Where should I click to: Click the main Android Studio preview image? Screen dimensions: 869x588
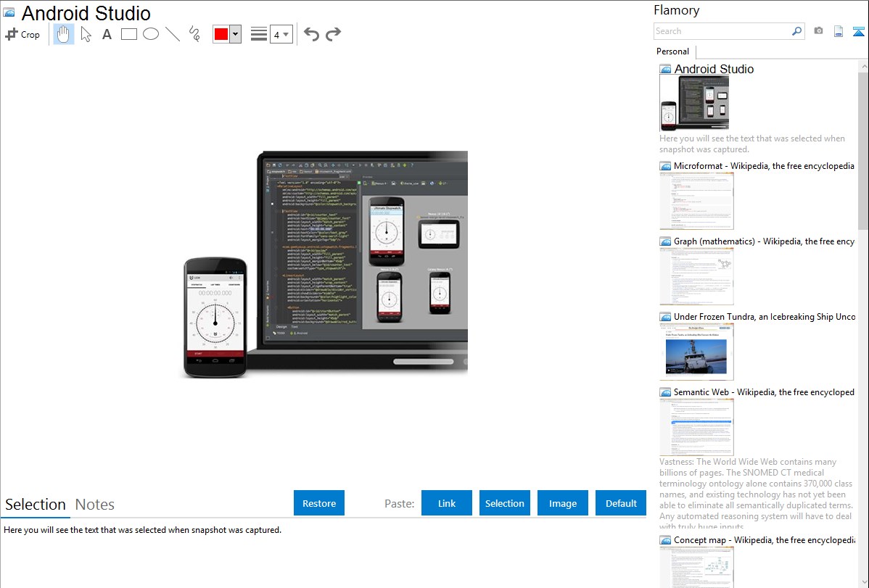325,265
